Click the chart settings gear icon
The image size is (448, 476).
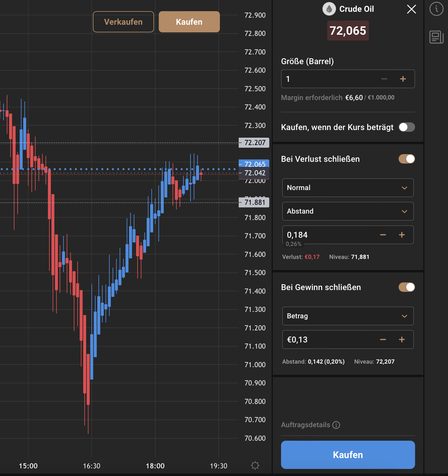point(255,465)
